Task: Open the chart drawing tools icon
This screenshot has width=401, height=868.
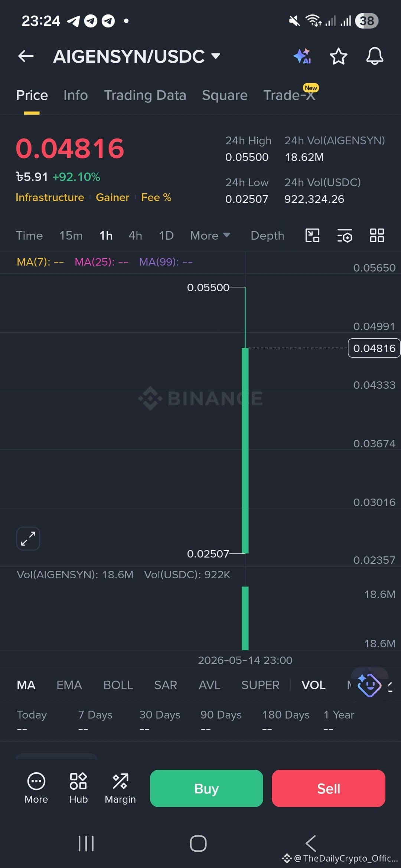Action: pyautogui.click(x=312, y=236)
